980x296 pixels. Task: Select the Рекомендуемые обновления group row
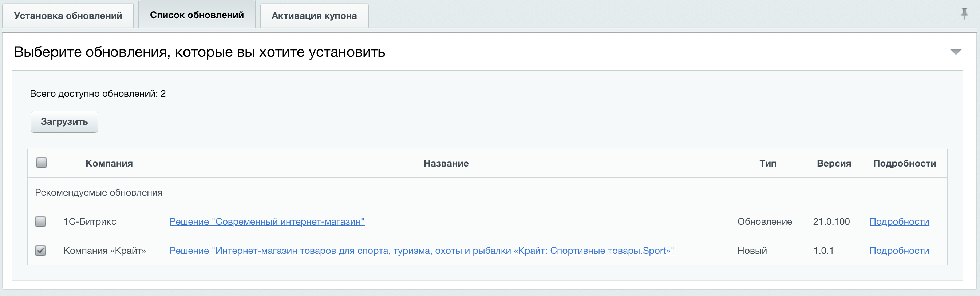(x=487, y=193)
